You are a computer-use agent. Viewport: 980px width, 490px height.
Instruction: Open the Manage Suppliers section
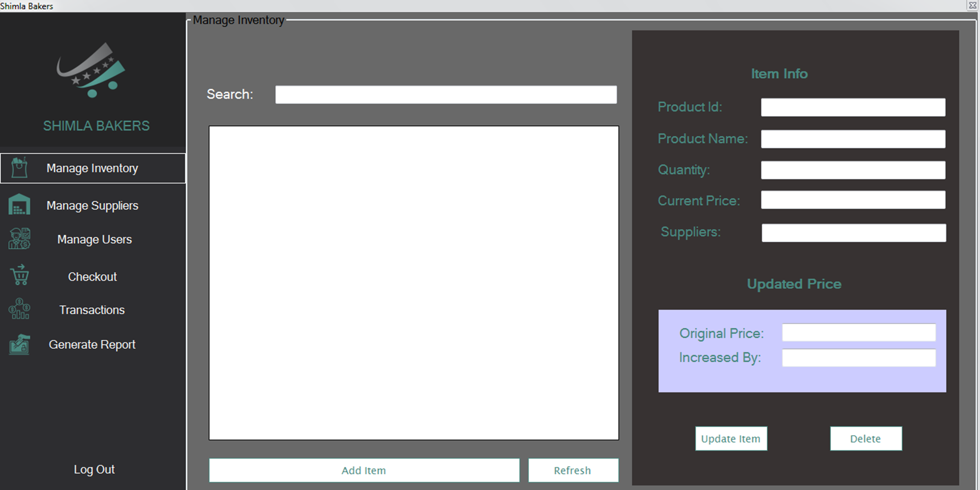point(93,205)
